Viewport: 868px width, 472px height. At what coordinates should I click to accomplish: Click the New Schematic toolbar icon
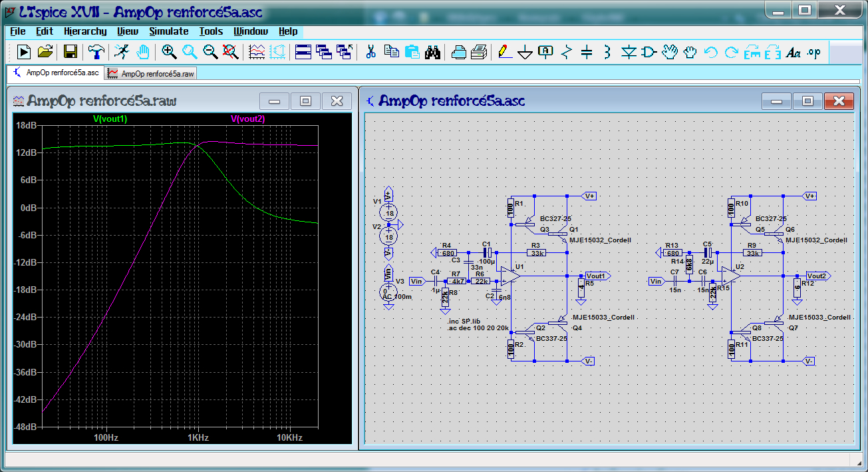(24, 52)
